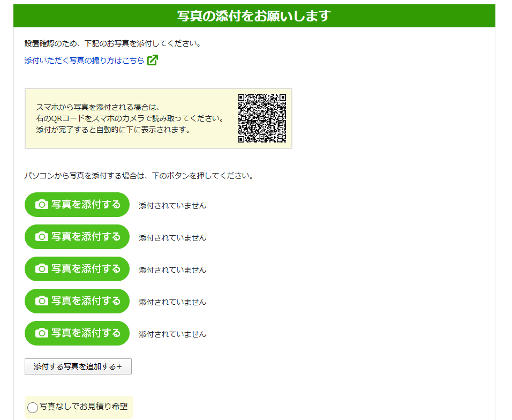512x420 pixels.
Task: Click the green external-link icon beside photo guide
Action: (153, 61)
